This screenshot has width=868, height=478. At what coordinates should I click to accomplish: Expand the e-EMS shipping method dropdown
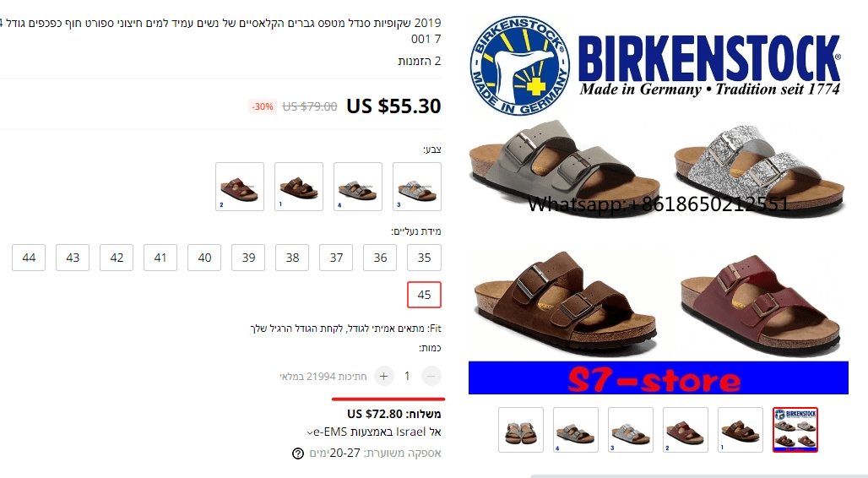[x=309, y=432]
